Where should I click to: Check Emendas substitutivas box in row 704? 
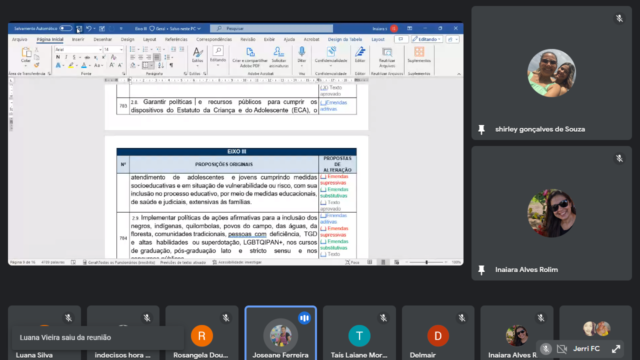tap(323, 242)
